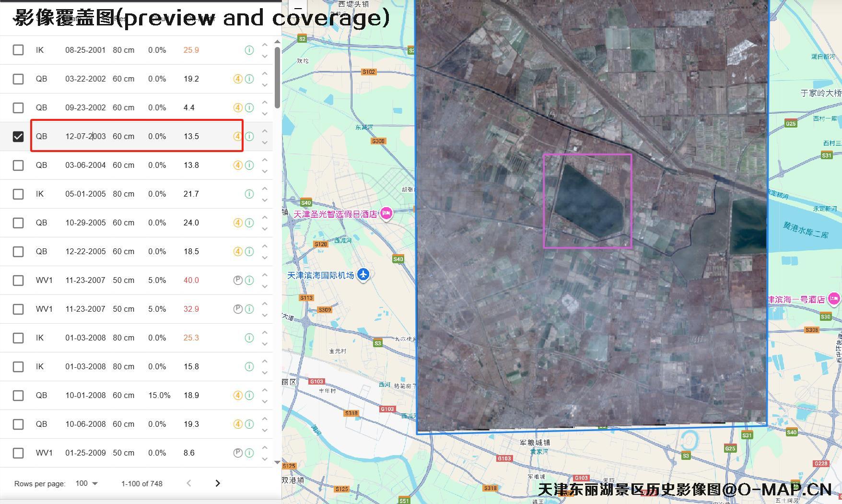Click info icon for the 10-06-2008 QB row
This screenshot has width=842, height=504.
click(249, 424)
